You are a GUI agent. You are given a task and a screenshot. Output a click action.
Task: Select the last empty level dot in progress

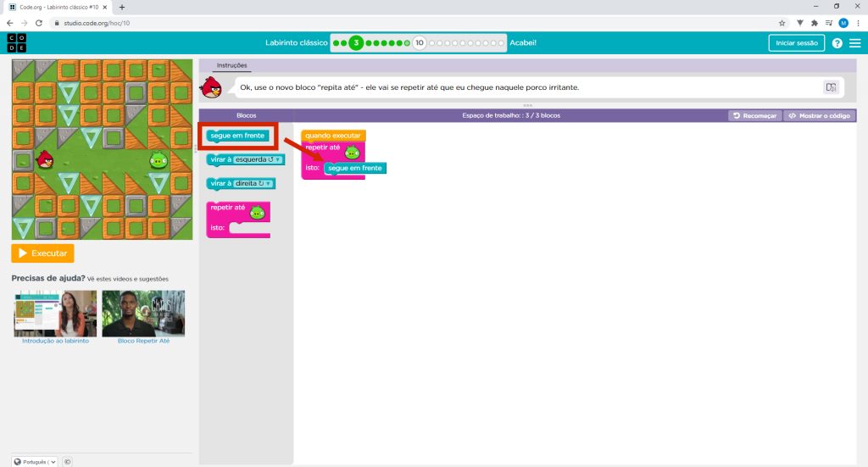click(x=501, y=43)
